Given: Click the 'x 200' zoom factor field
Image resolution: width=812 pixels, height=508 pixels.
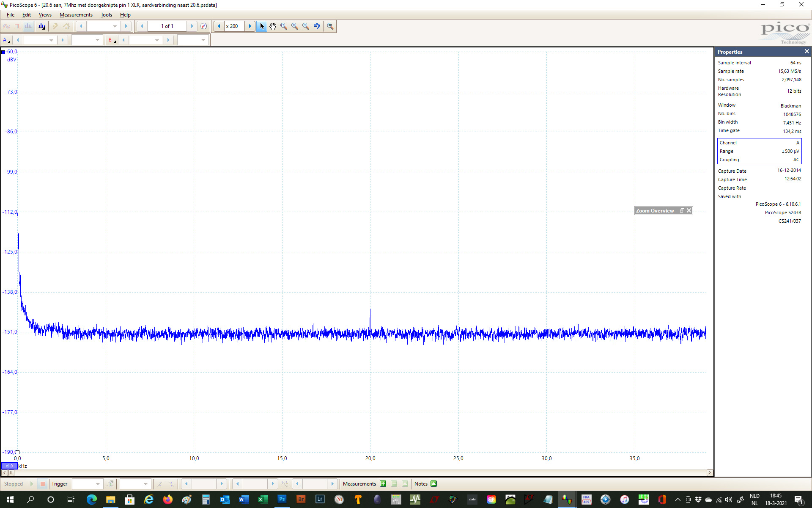Looking at the screenshot, I should [234, 26].
